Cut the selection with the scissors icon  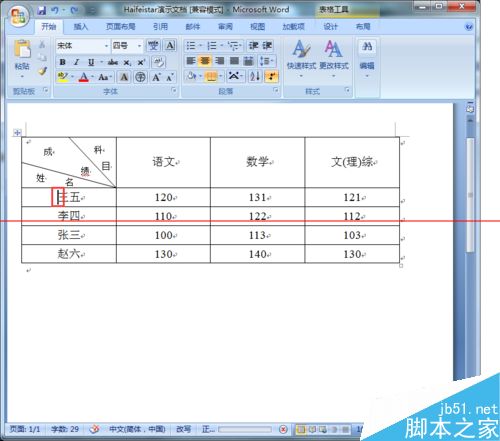coord(42,45)
